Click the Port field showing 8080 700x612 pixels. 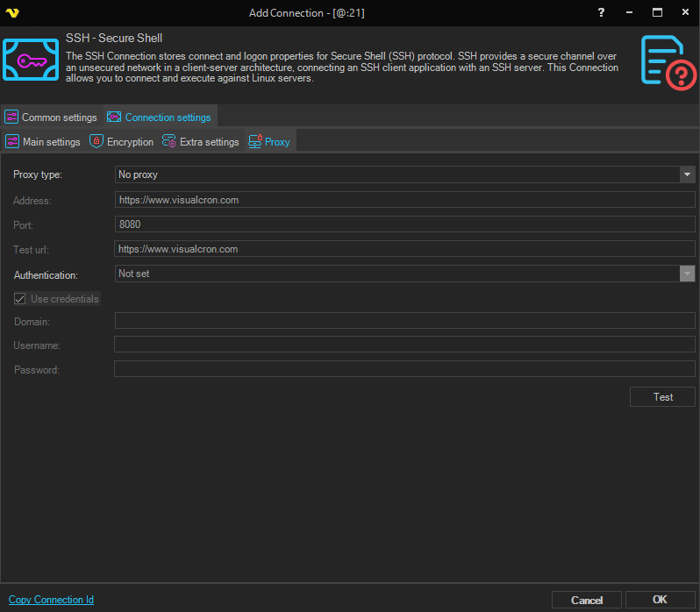[404, 224]
